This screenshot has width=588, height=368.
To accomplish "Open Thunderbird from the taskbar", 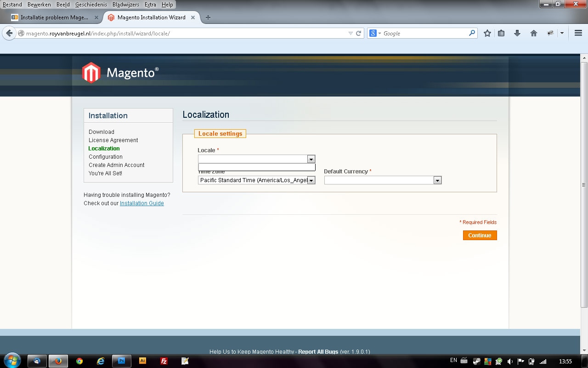I will [37, 361].
